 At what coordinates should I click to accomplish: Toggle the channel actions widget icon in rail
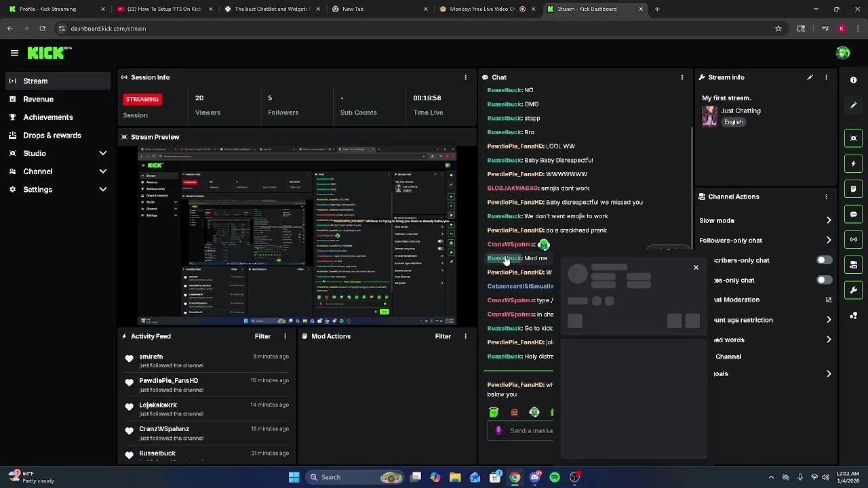853,264
